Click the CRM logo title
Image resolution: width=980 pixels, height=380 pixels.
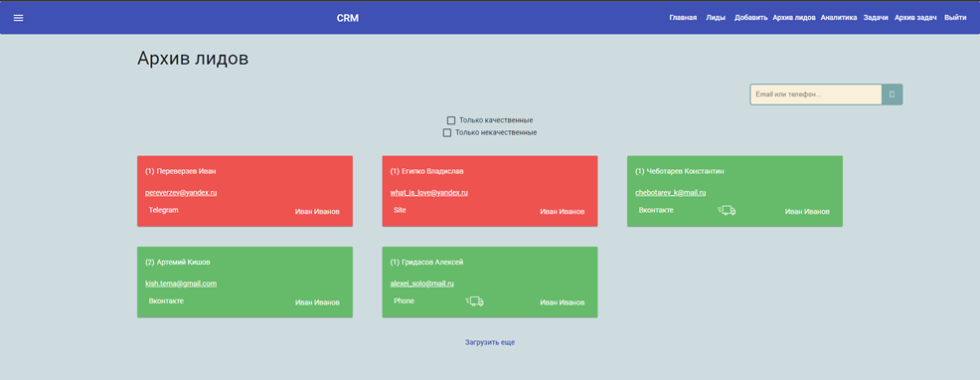coord(348,18)
